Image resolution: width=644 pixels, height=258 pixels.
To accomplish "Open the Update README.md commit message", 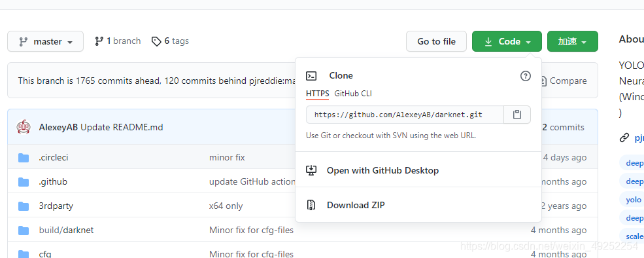I will (x=122, y=128).
